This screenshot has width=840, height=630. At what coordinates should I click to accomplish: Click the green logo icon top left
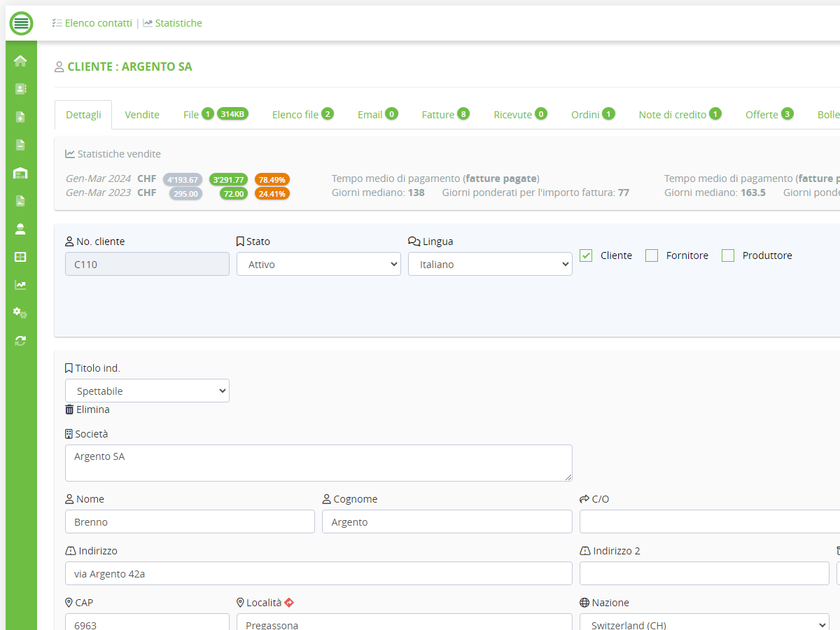pos(20,22)
